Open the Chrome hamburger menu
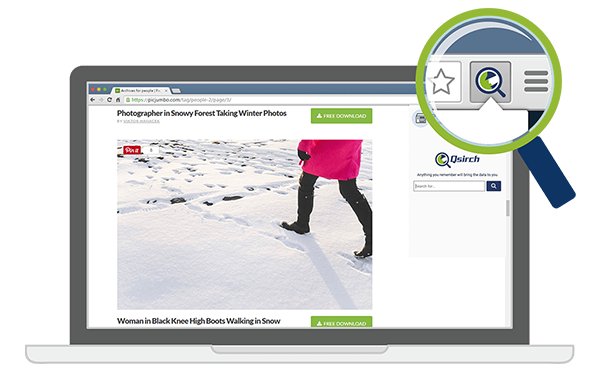 (536, 81)
